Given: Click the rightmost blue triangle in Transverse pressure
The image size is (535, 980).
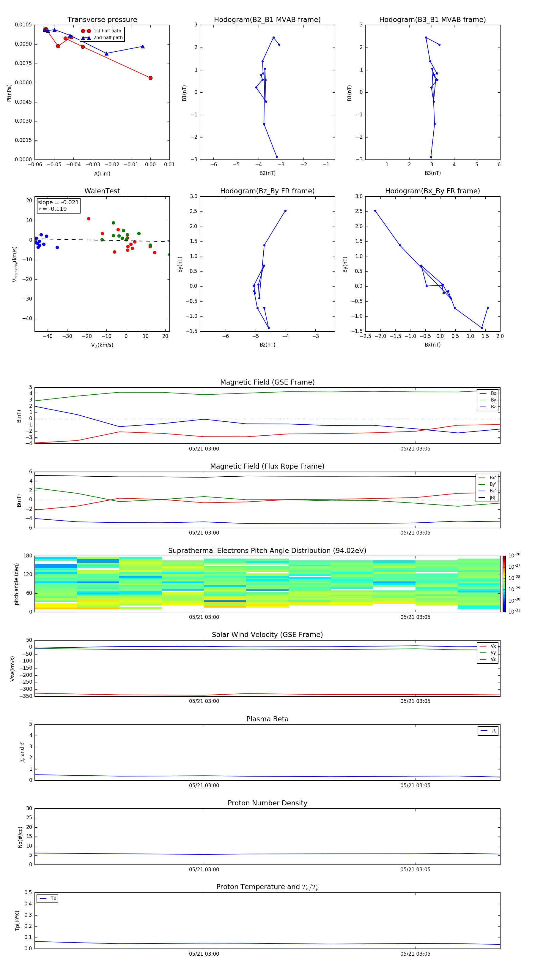Looking at the screenshot, I should [143, 46].
